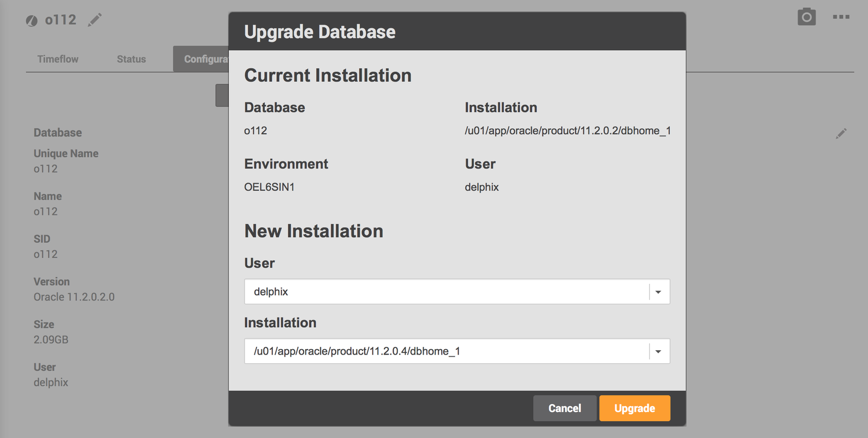868x438 pixels.
Task: Click the o112 value under SID
Action: click(45, 254)
